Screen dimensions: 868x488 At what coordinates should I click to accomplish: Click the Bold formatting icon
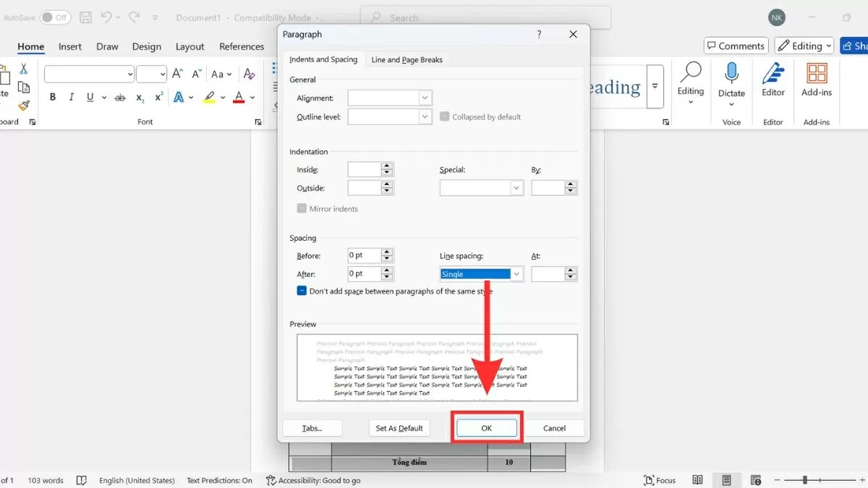point(53,98)
